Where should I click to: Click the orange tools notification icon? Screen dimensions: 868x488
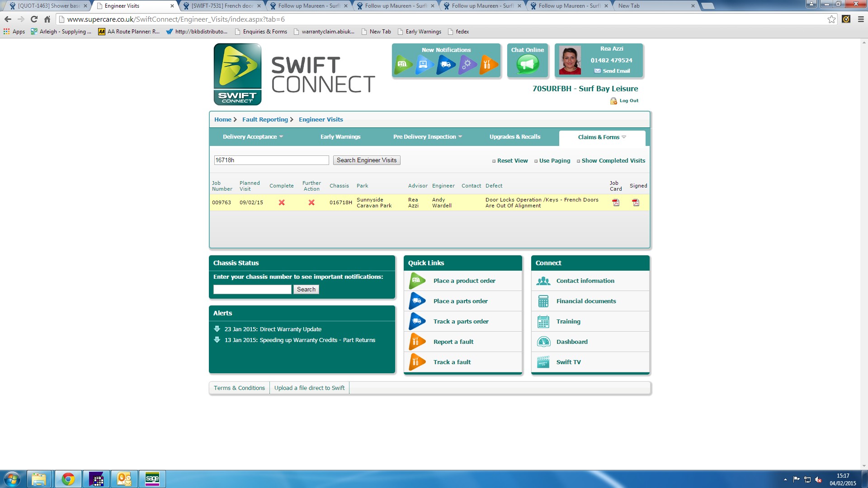pos(487,64)
